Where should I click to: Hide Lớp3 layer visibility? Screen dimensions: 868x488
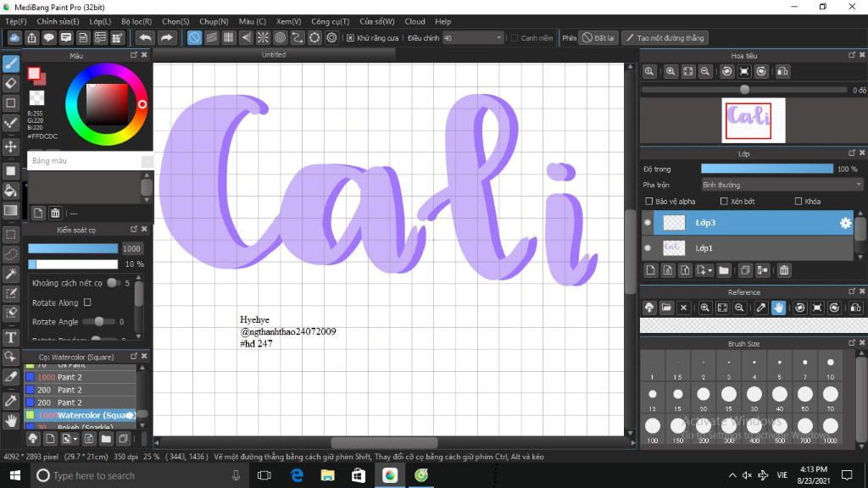tap(648, 223)
